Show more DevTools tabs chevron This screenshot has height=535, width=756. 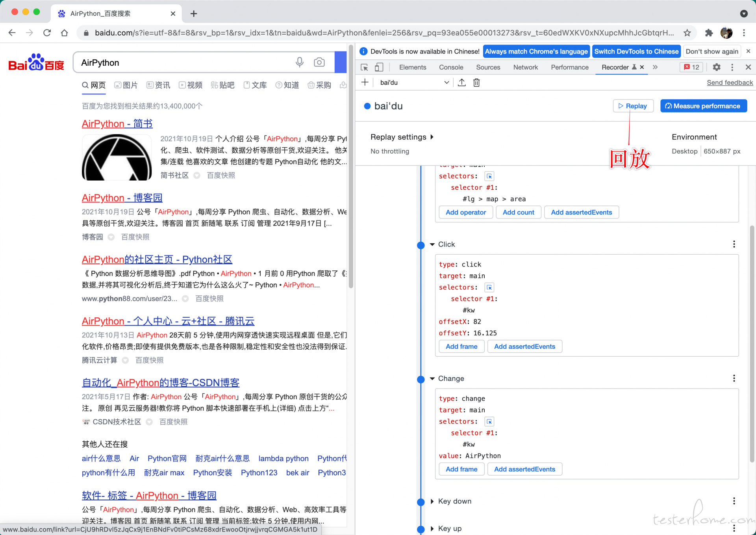coord(655,67)
